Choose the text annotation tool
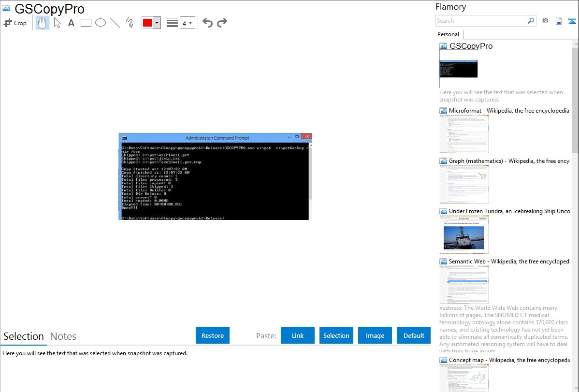Image resolution: width=579 pixels, height=392 pixels. point(71,23)
